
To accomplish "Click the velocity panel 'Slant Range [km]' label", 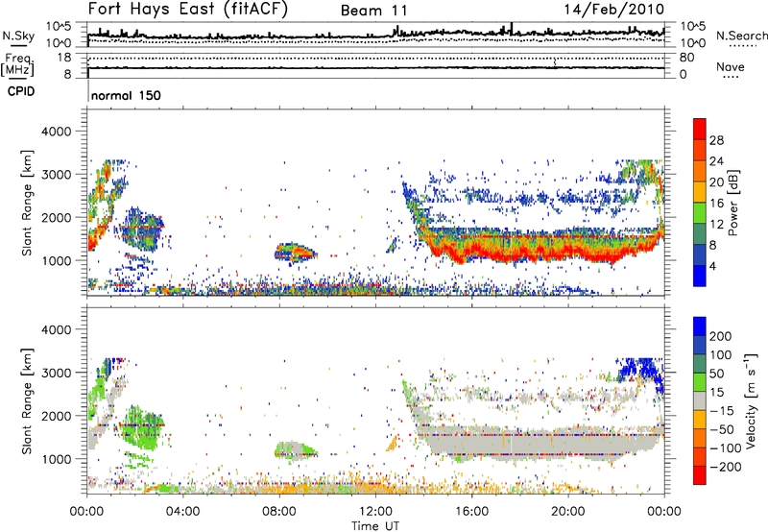I will coord(27,400).
